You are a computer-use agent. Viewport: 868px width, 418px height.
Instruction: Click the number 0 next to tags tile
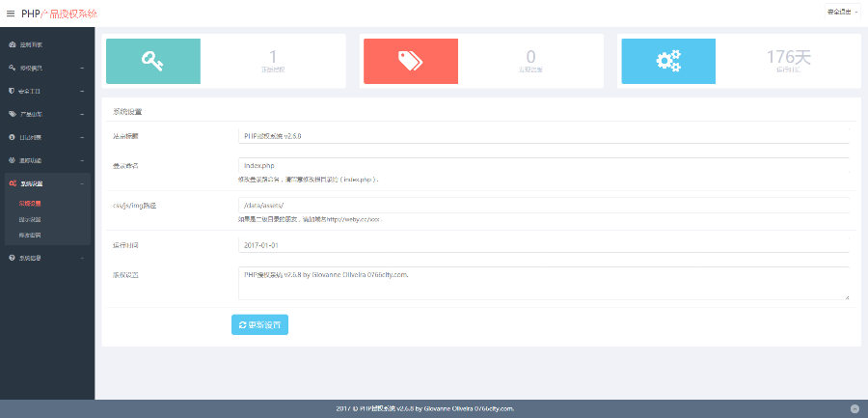tap(530, 57)
